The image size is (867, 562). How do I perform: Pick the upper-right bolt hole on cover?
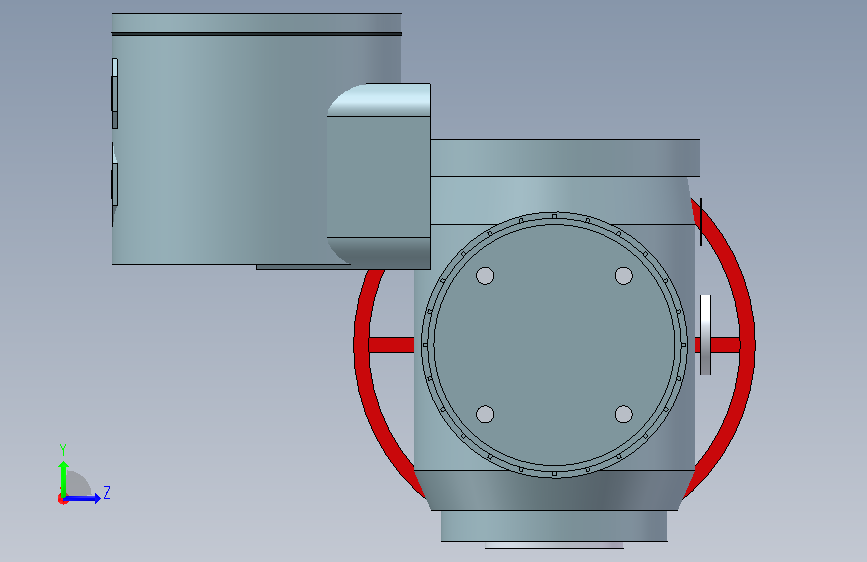pos(624,275)
